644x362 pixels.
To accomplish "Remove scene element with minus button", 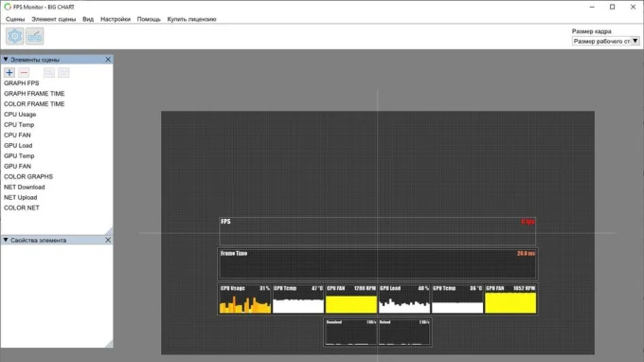I will point(24,73).
